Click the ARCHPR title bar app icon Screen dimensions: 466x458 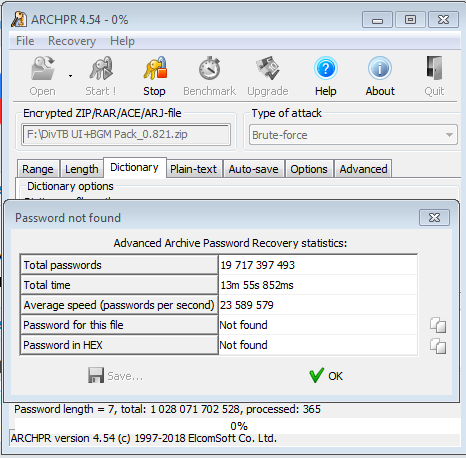[x=19, y=19]
